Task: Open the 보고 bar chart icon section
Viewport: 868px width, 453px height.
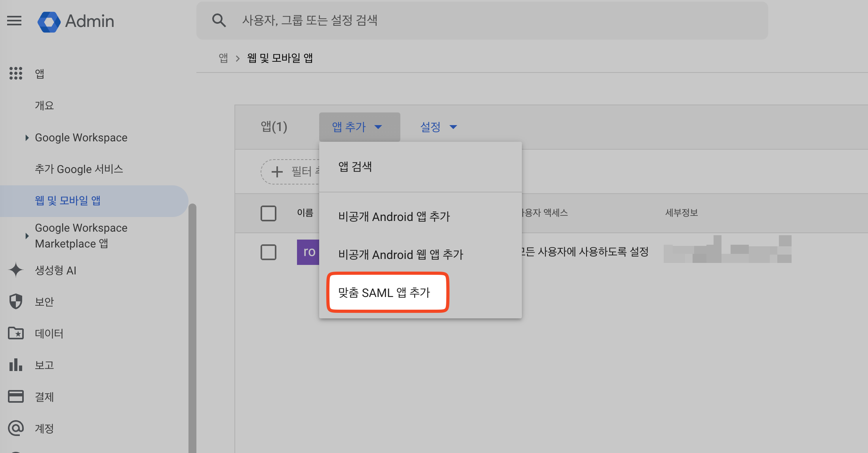Action: click(x=16, y=365)
